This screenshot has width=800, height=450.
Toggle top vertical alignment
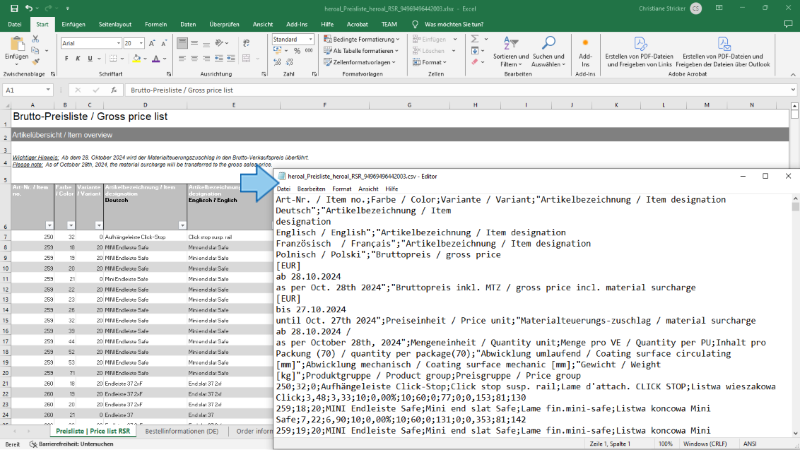point(182,43)
